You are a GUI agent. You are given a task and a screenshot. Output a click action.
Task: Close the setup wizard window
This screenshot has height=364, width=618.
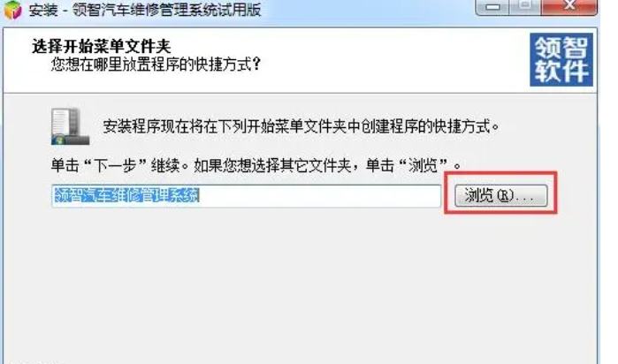[569, 7]
